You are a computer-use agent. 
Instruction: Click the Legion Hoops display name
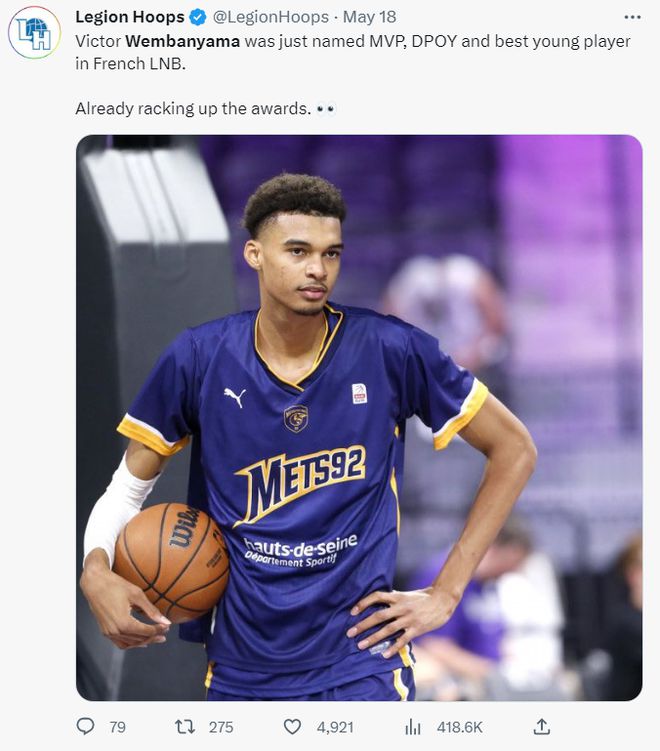[130, 17]
